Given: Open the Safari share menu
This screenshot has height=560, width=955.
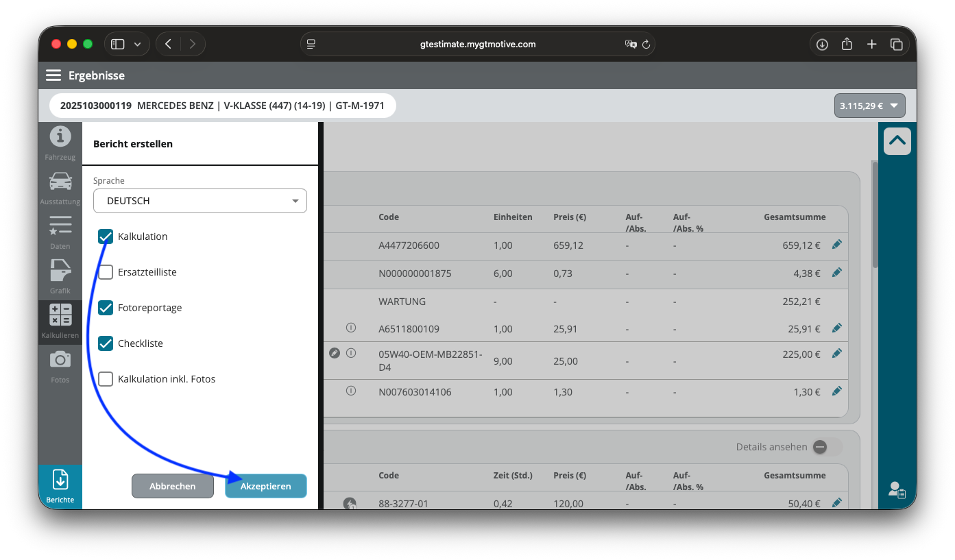Looking at the screenshot, I should coord(847,44).
